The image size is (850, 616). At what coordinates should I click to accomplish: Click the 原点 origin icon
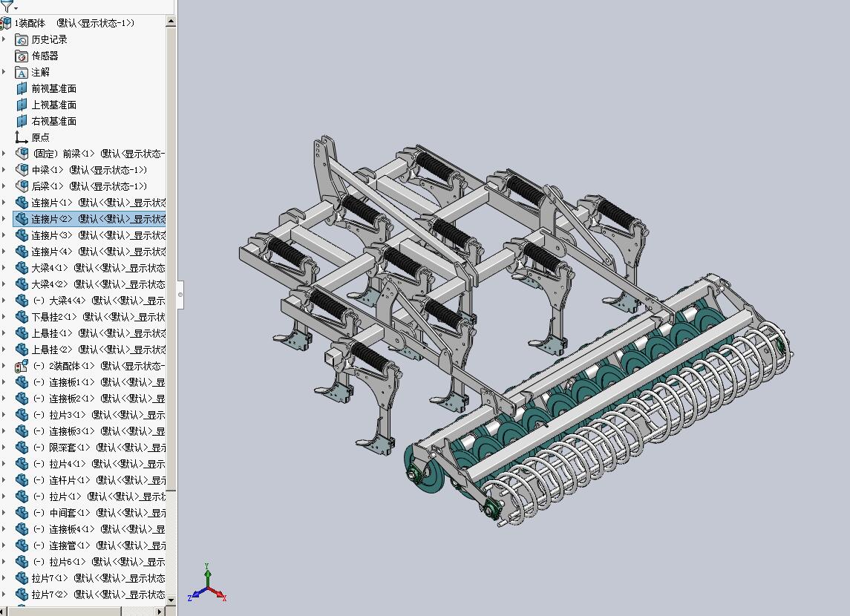(x=22, y=137)
